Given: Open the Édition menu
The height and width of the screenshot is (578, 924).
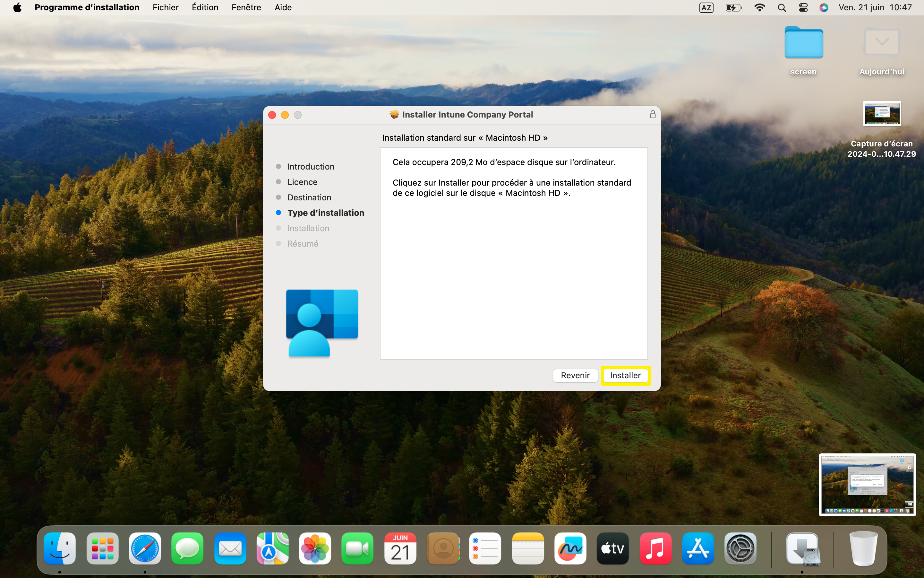Looking at the screenshot, I should pyautogui.click(x=205, y=7).
